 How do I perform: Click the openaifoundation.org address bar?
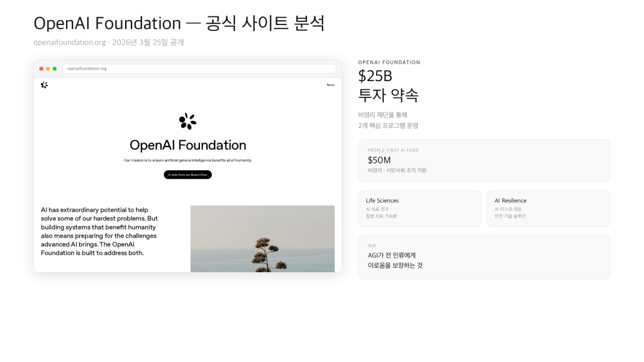tap(199, 69)
